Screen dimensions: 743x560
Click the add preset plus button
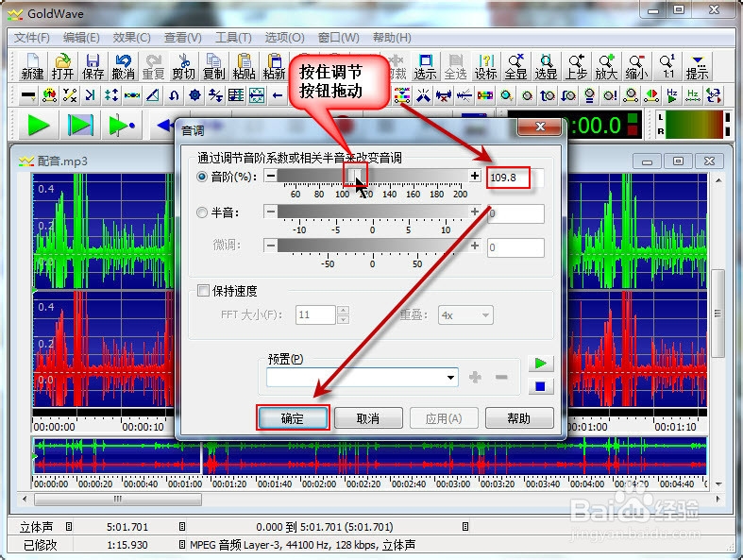(x=475, y=378)
